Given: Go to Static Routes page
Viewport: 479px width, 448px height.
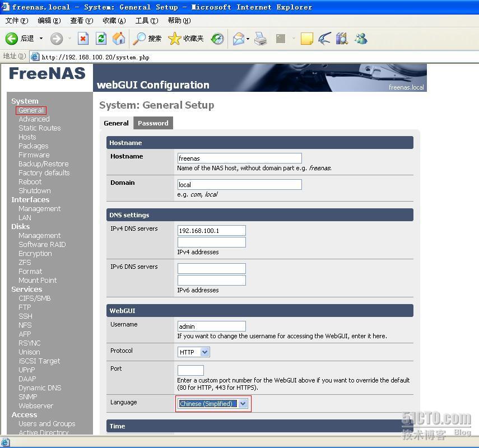Looking at the screenshot, I should click(x=39, y=128).
